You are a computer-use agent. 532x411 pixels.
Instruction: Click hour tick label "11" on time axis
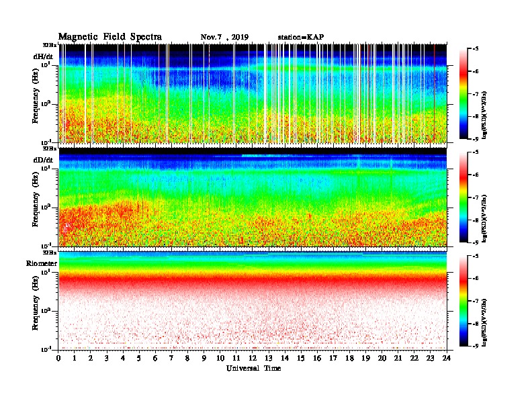click(236, 359)
